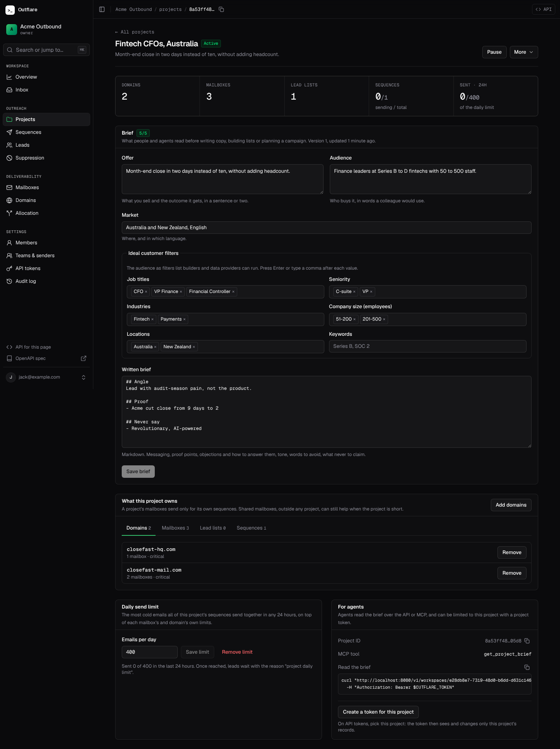This screenshot has height=749, width=560.
Task: Click the Domains globe icon
Action: point(9,200)
